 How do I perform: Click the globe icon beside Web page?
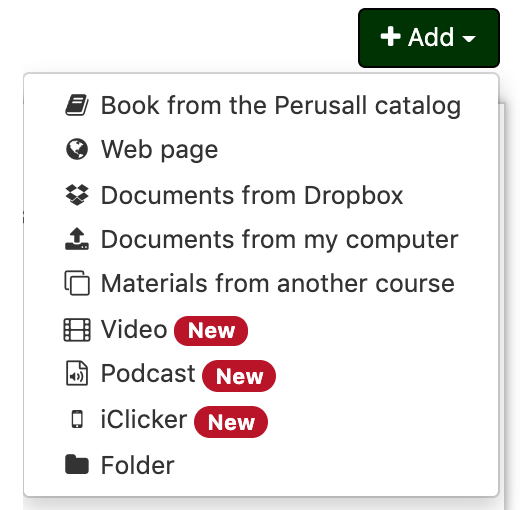[x=77, y=149]
